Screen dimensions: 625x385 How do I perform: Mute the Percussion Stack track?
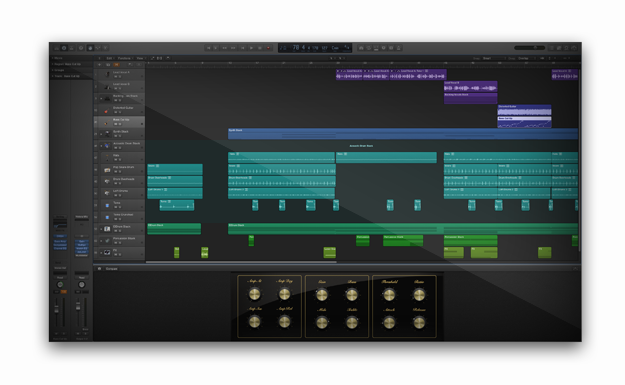[116, 243]
